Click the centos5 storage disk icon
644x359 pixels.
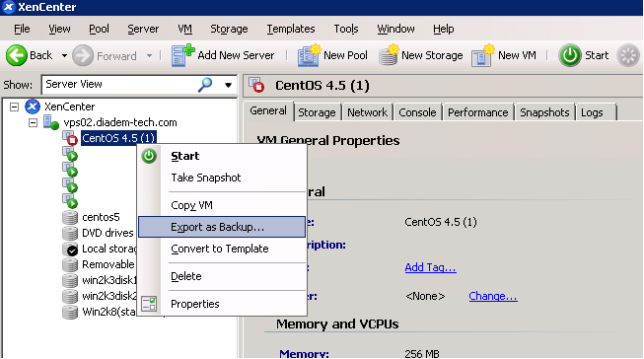point(70,218)
